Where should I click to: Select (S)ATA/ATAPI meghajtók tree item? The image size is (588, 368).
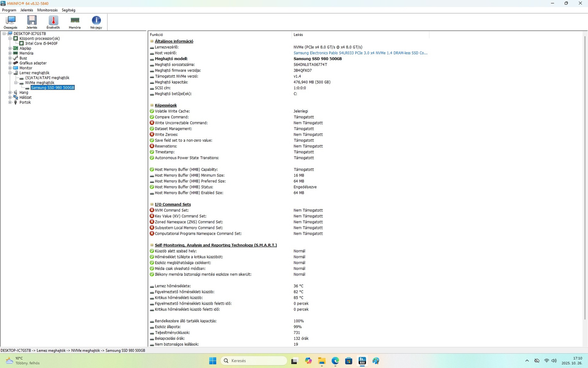tap(47, 78)
